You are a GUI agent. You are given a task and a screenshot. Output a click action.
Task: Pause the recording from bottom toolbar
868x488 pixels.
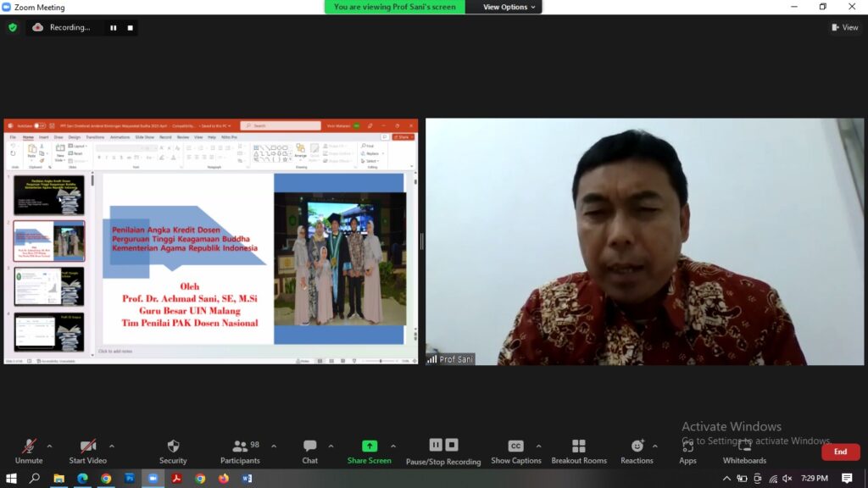[436, 445]
